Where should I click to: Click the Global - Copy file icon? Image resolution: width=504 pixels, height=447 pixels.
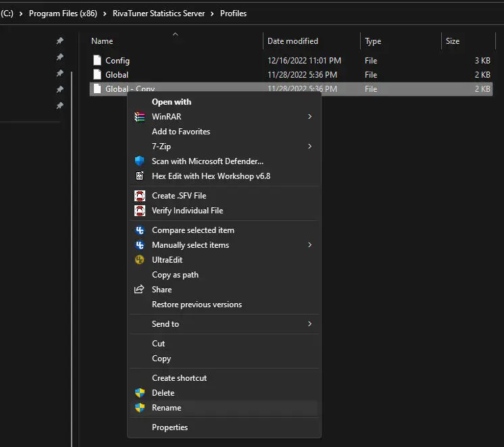(97, 88)
